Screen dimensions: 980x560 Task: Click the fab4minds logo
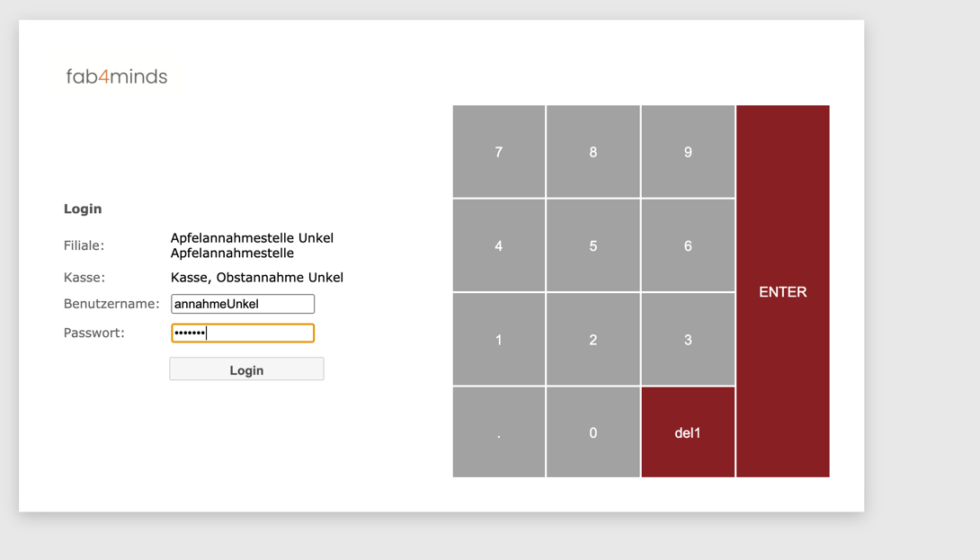pyautogui.click(x=117, y=76)
